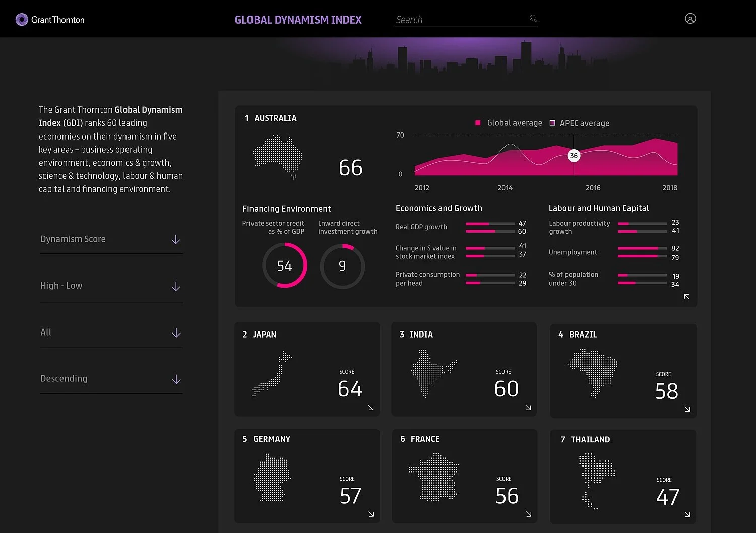Viewport: 756px width, 533px height.
Task: Expand the Thailand card via diagonal arrow
Action: pyautogui.click(x=687, y=515)
